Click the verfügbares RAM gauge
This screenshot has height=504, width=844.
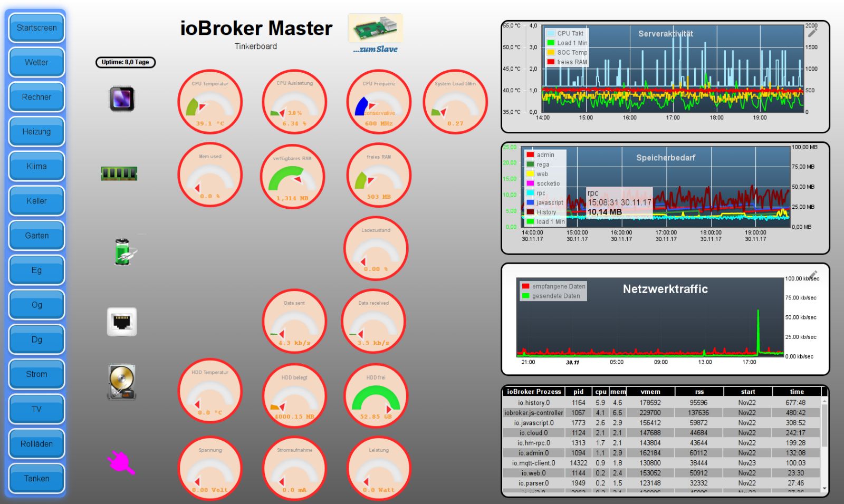pyautogui.click(x=292, y=177)
